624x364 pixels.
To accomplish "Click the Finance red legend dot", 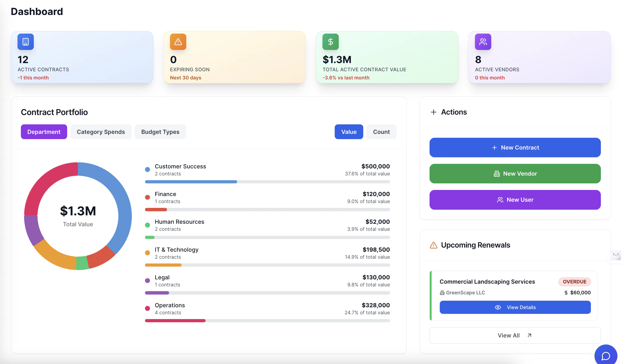I will (147, 197).
